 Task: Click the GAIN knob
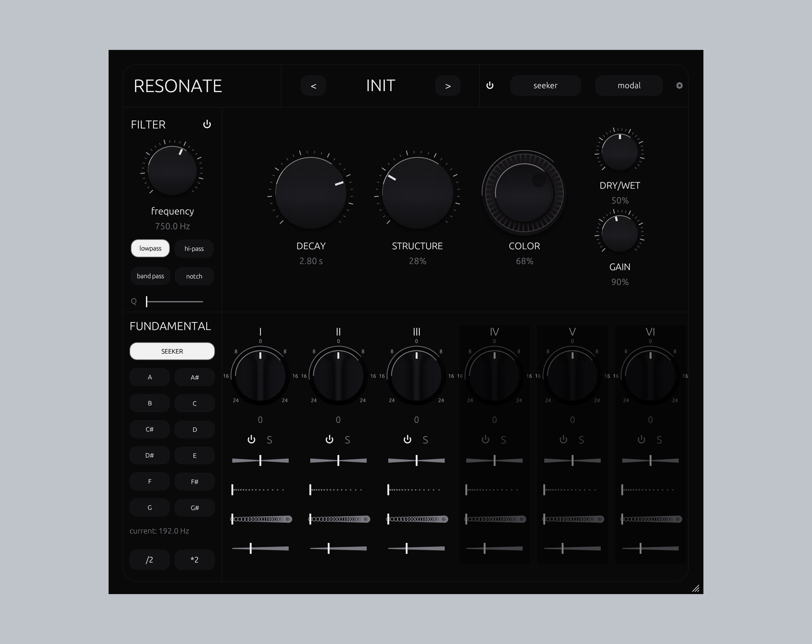[x=620, y=233]
